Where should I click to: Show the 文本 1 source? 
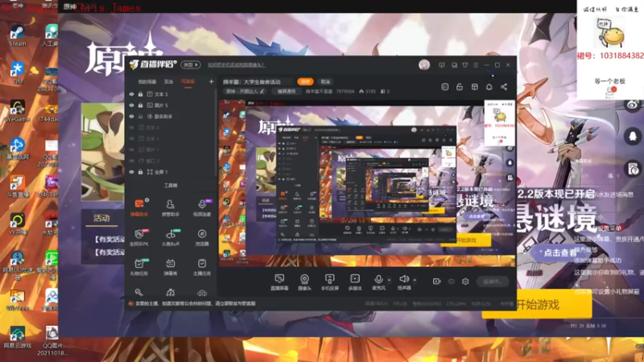point(131,138)
